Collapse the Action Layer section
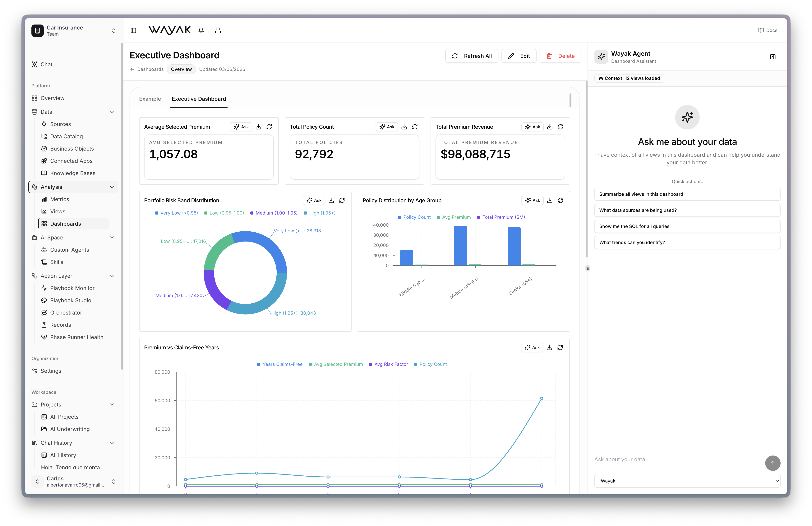 click(x=112, y=276)
